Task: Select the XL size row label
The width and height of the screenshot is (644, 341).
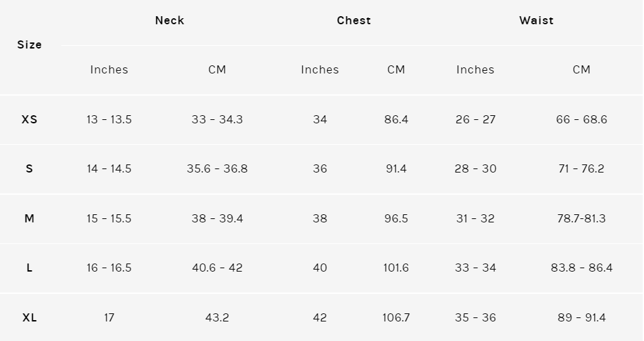Action: 29,317
